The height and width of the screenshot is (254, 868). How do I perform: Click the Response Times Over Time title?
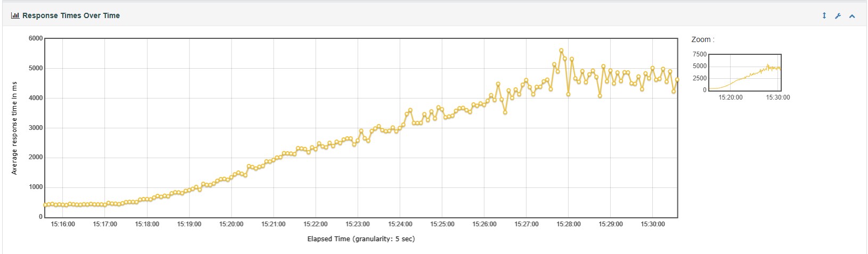click(71, 16)
